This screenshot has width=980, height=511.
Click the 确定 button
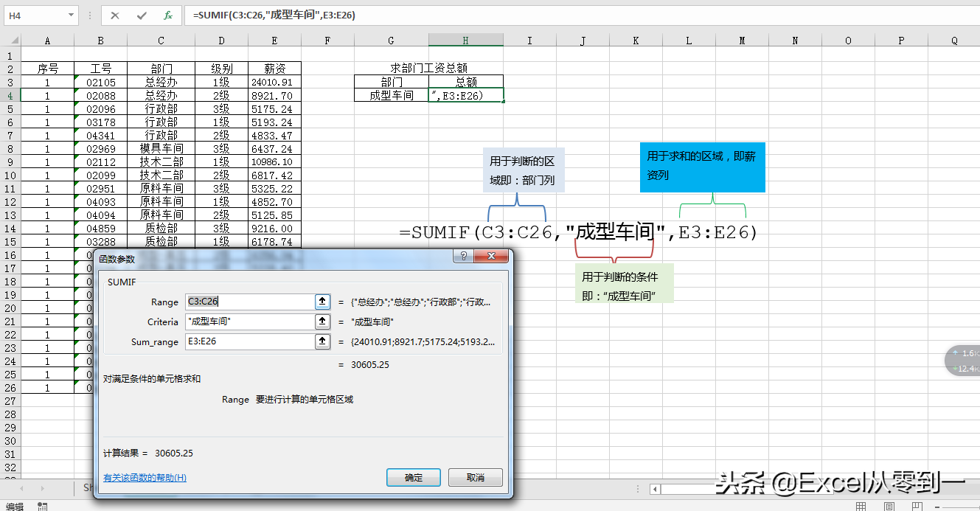[x=414, y=477]
